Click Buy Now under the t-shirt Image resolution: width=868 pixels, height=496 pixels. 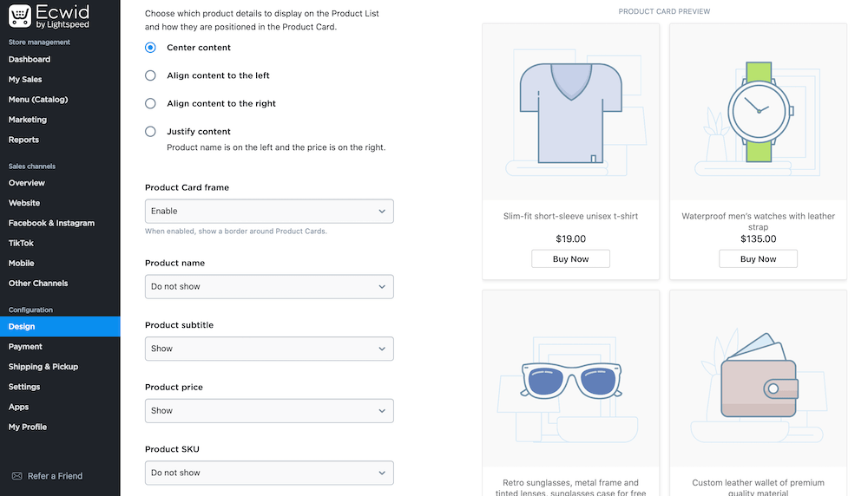[x=570, y=259]
